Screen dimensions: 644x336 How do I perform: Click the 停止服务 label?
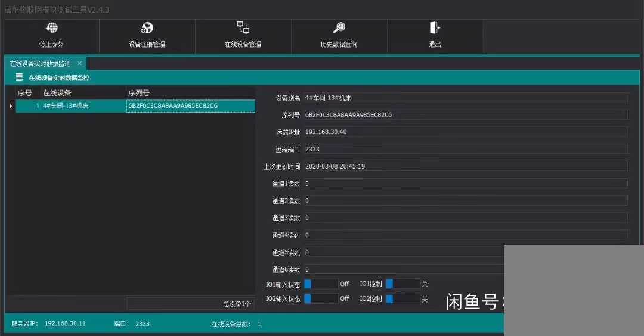click(x=51, y=44)
